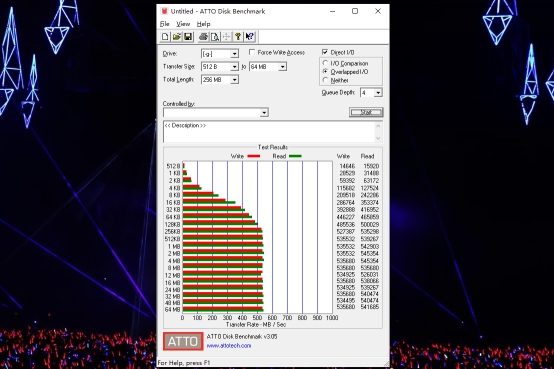Choose the Neither radio option
Screen dimensions: 554x369
(325, 80)
